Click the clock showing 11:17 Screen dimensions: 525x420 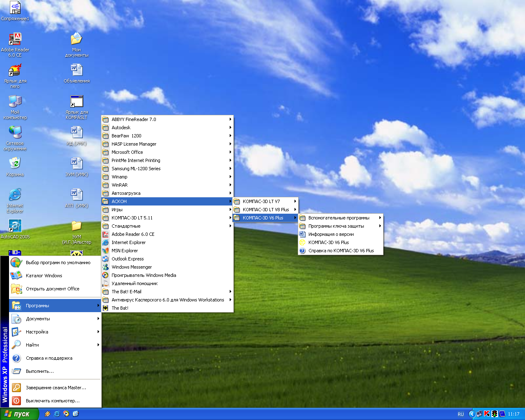point(514,414)
